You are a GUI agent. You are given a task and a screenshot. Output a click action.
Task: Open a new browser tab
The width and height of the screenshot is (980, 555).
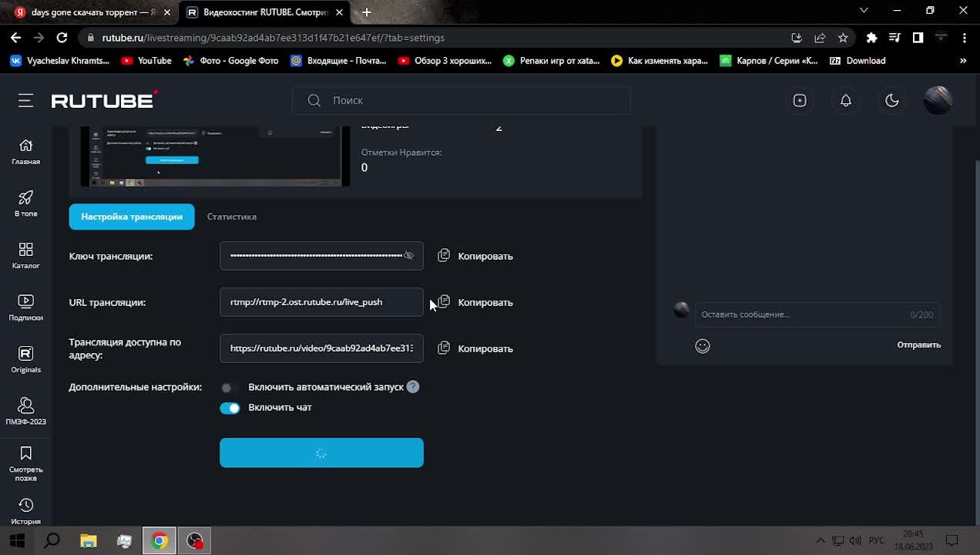coord(367,12)
